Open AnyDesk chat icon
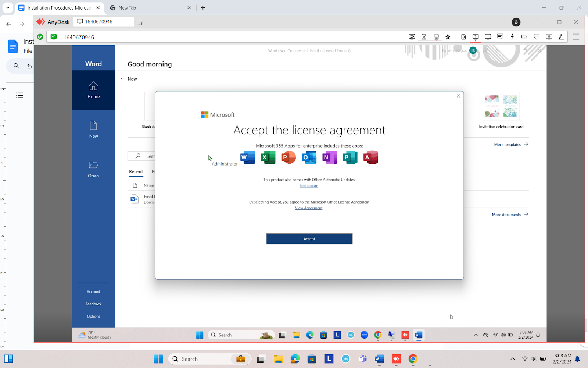Viewport: 588px width, 368px height. point(500,37)
